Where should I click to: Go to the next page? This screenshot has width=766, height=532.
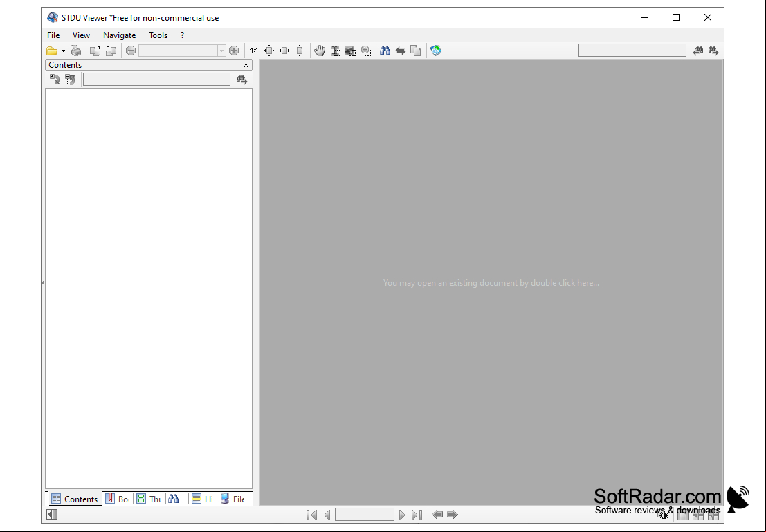[402, 515]
